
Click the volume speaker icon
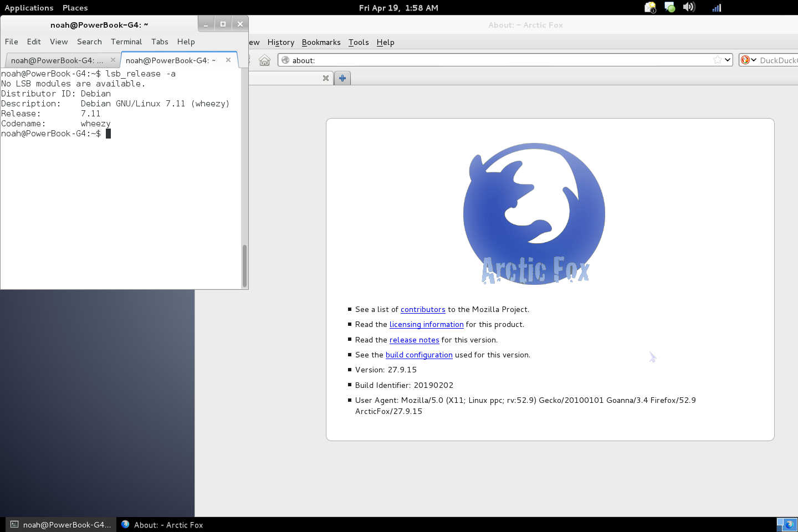click(689, 7)
